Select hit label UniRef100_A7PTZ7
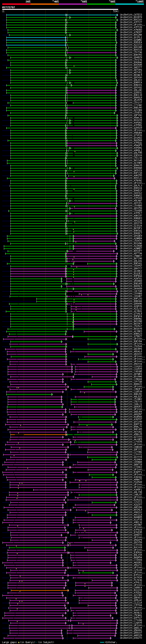146x644 pixels. tap(131, 22)
